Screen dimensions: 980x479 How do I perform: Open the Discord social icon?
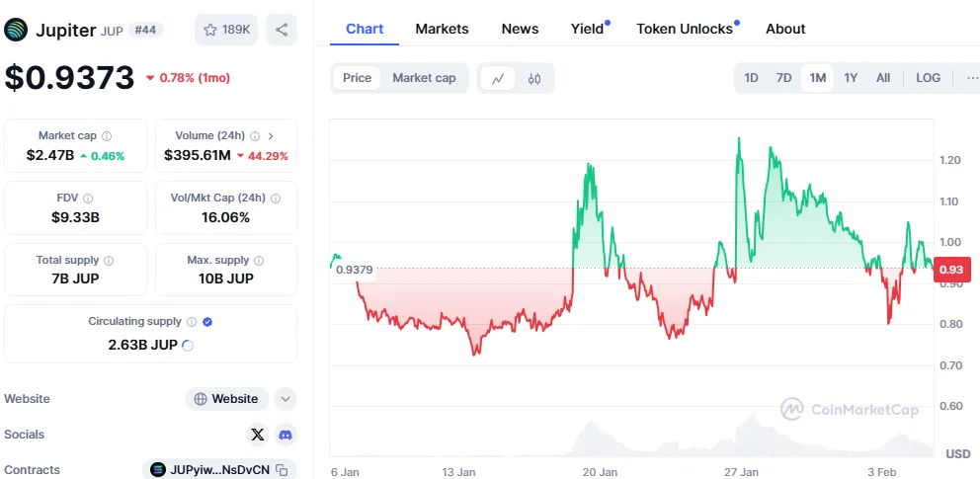pos(285,435)
